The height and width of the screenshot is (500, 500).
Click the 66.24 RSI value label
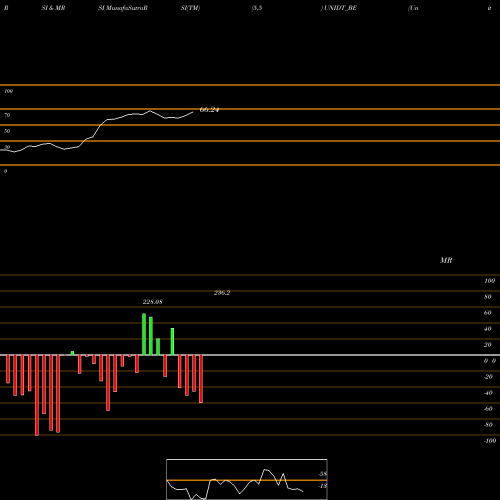coord(209,110)
